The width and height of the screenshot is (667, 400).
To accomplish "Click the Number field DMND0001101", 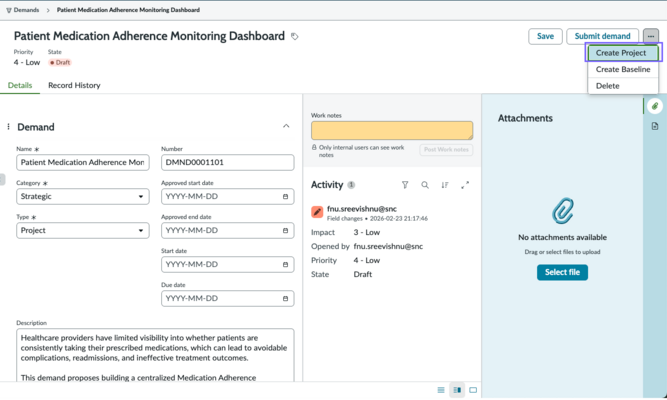I will pos(228,163).
